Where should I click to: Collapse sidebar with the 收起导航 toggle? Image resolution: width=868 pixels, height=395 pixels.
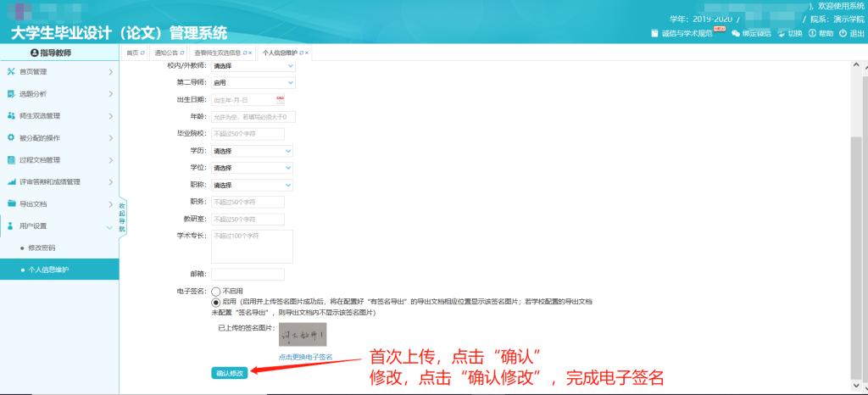pyautogui.click(x=122, y=217)
